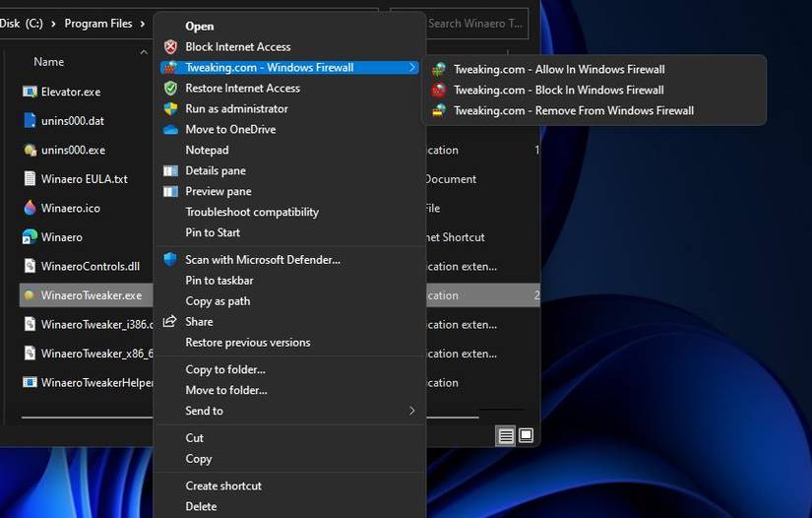
Task: Click the Microsoft Defender scan shield icon
Action: (170, 260)
